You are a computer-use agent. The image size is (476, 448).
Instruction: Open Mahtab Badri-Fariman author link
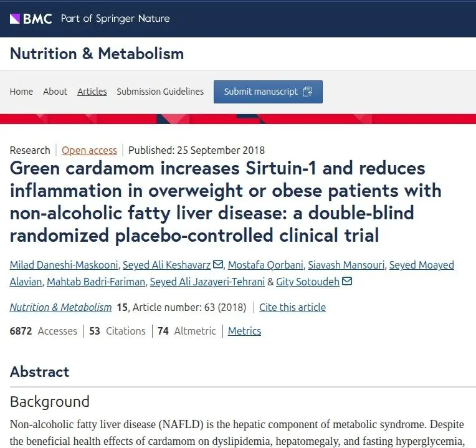tap(96, 282)
